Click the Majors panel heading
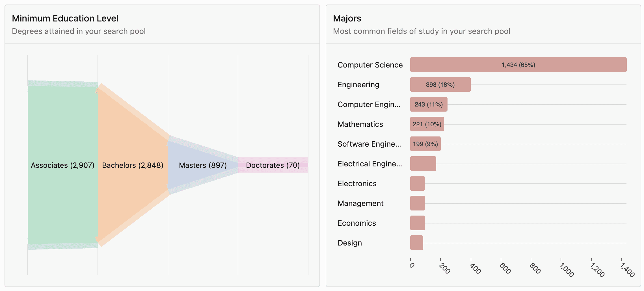 tap(347, 18)
